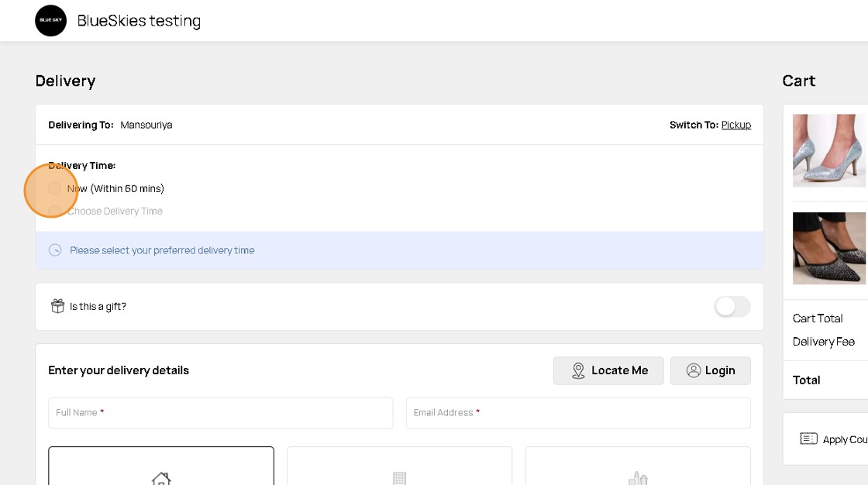
Task: Click the Login button
Action: (x=710, y=370)
